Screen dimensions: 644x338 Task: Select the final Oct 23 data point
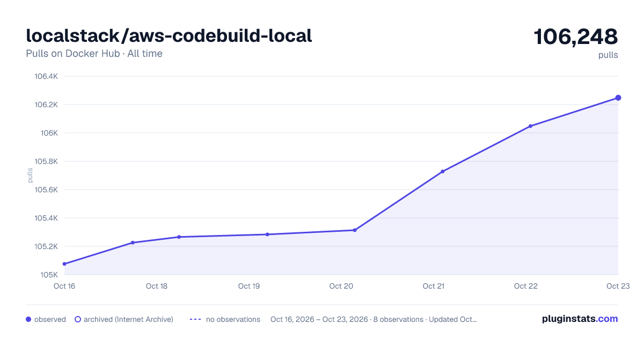618,98
